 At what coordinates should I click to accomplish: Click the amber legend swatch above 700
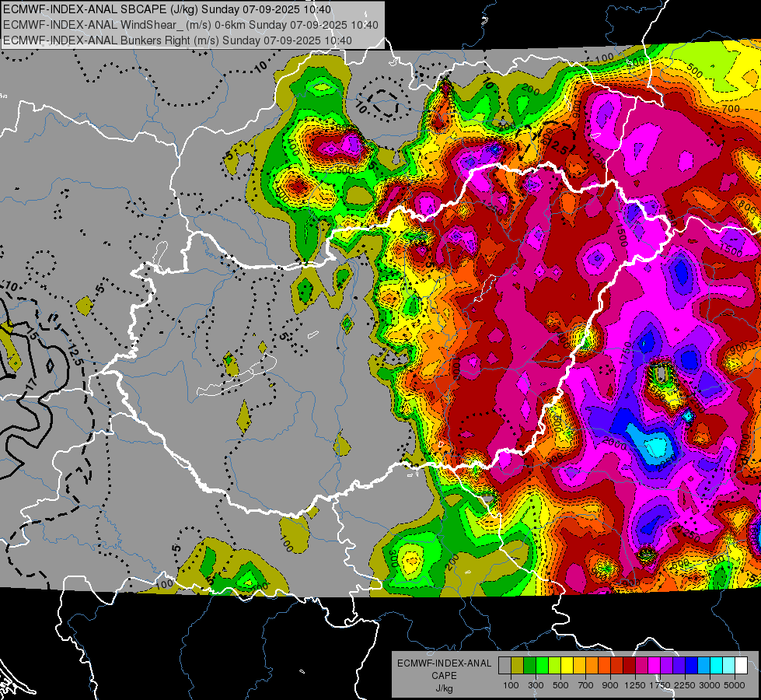[579, 666]
